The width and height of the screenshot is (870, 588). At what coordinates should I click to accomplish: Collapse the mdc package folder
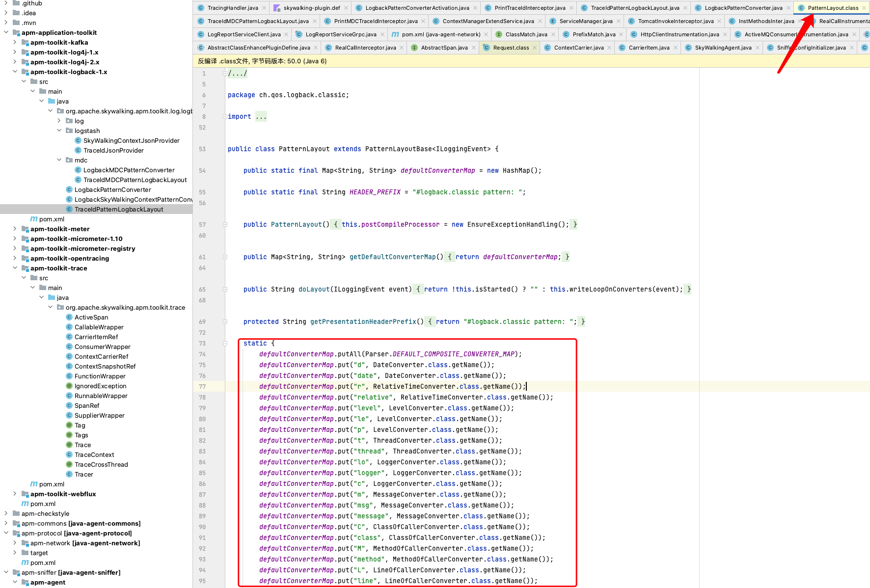point(59,160)
